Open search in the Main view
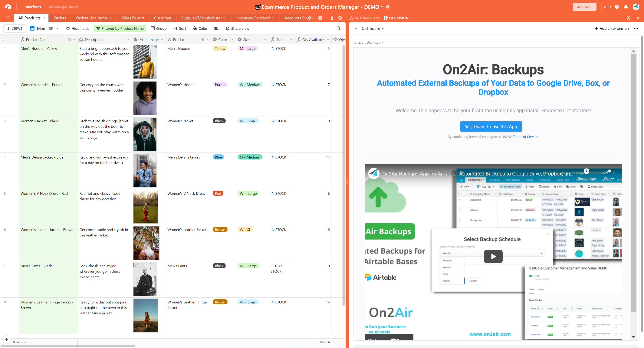644x348 pixels. 339,28
